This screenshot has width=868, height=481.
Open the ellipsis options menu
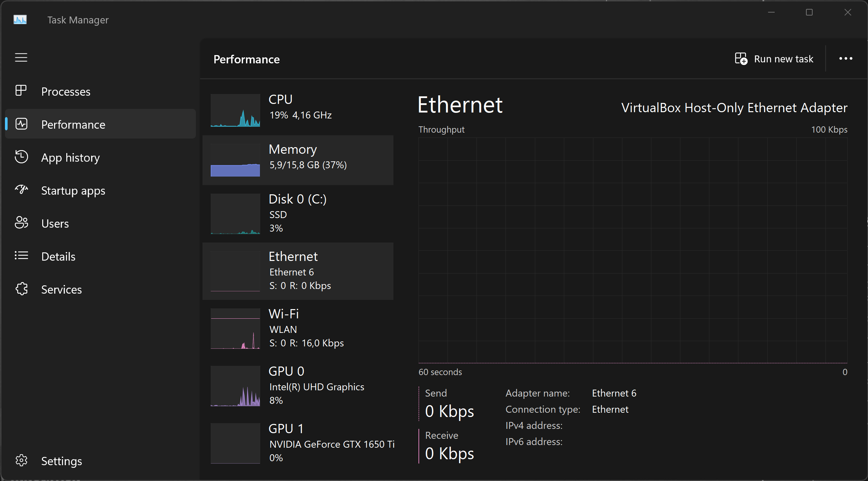[x=846, y=59]
